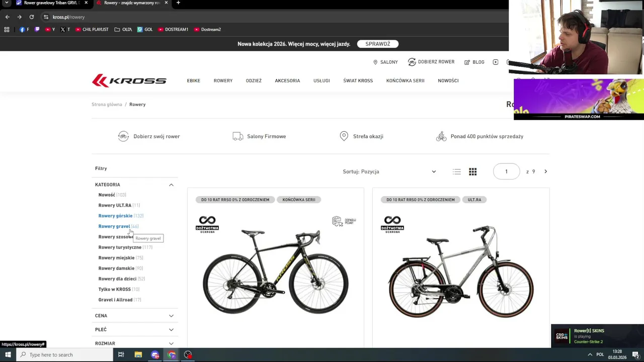Filter by Rowery dla dzieci category
The height and width of the screenshot is (362, 644).
point(122,279)
